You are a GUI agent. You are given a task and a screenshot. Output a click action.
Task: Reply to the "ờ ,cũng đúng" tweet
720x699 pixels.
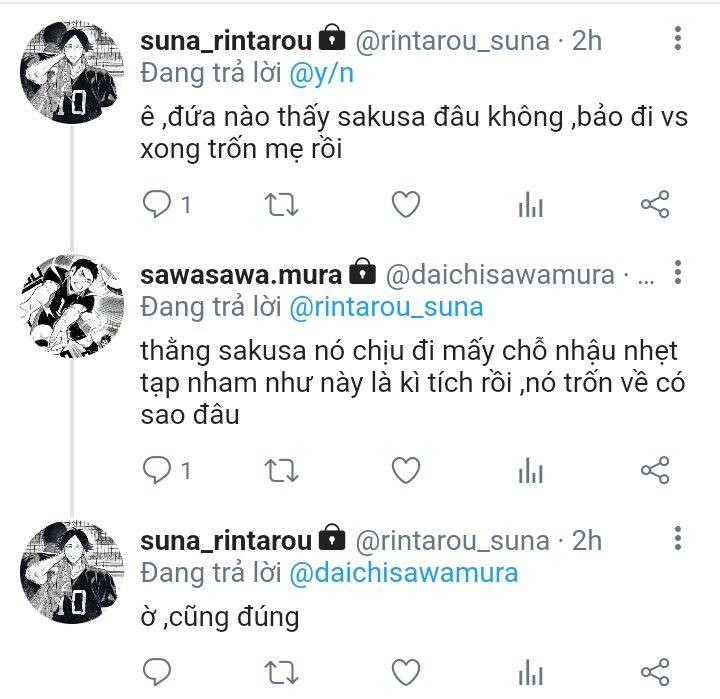[158, 670]
